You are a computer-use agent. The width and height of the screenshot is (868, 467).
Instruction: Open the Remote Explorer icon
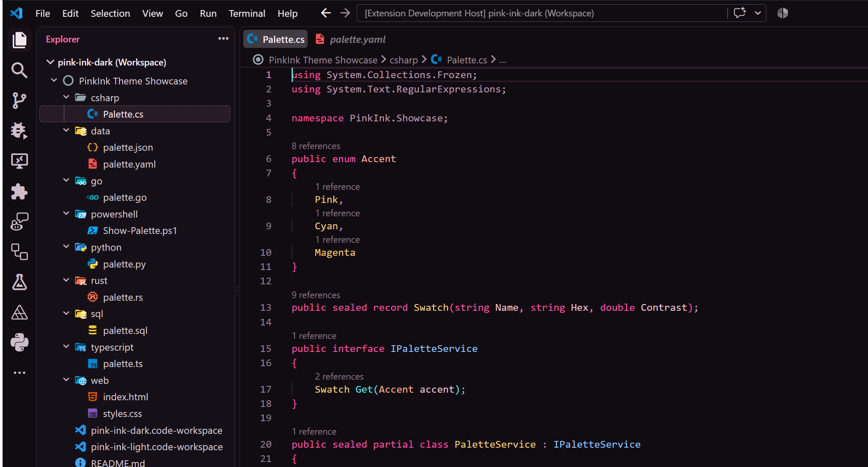[19, 161]
